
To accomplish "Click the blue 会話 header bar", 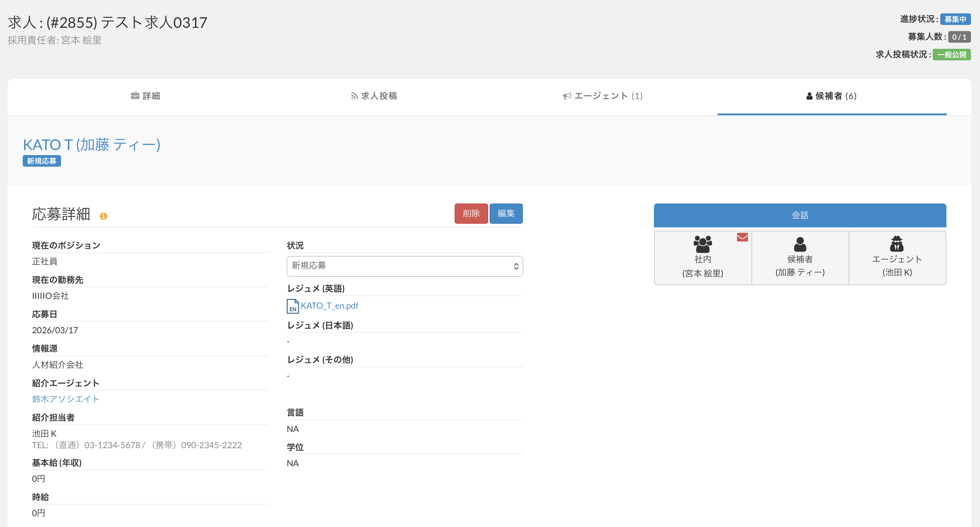I will click(800, 215).
